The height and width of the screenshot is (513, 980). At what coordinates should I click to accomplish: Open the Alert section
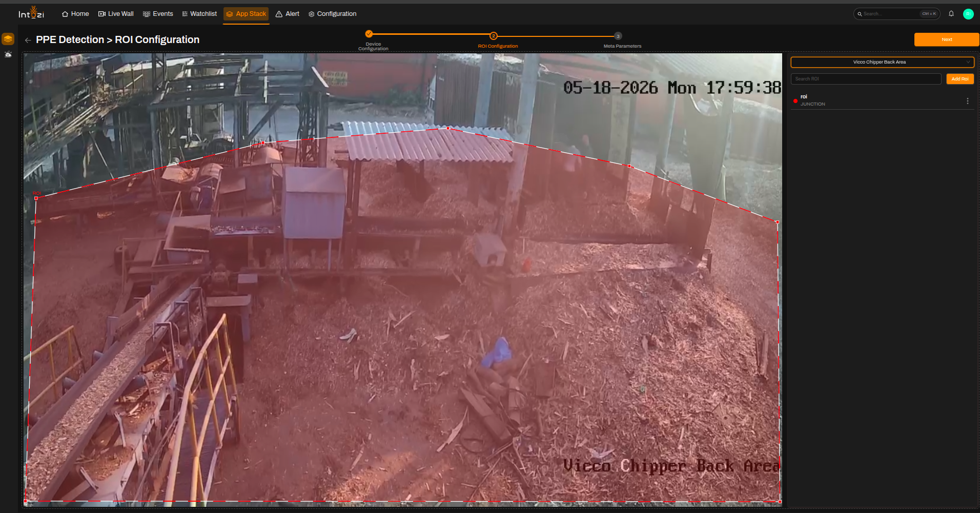(288, 14)
